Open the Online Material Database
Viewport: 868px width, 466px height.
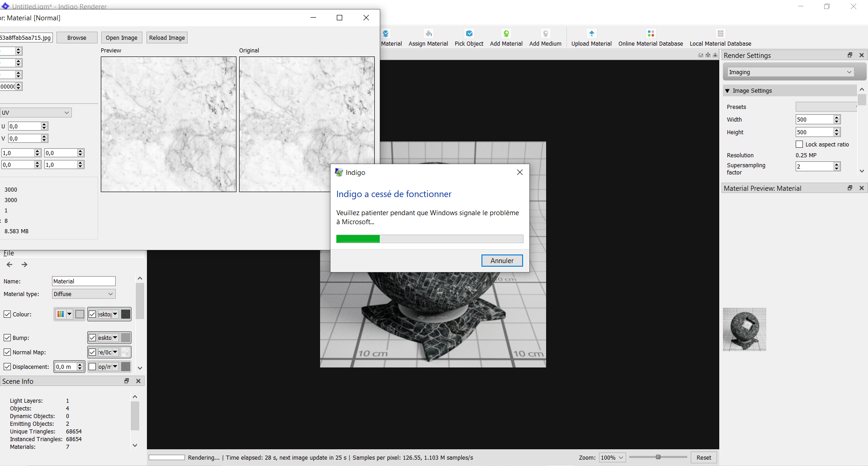[x=651, y=34]
